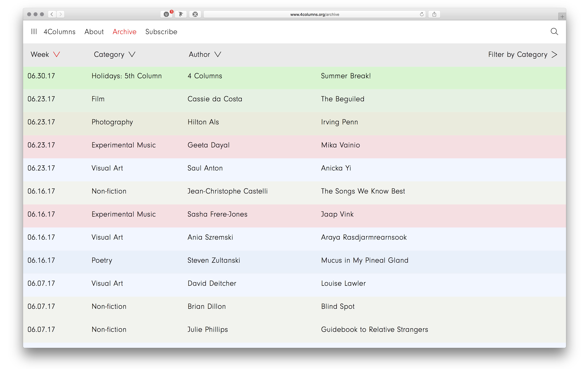Open Guidebook to Relative Strangers
This screenshot has height=369, width=588.
[x=374, y=329]
